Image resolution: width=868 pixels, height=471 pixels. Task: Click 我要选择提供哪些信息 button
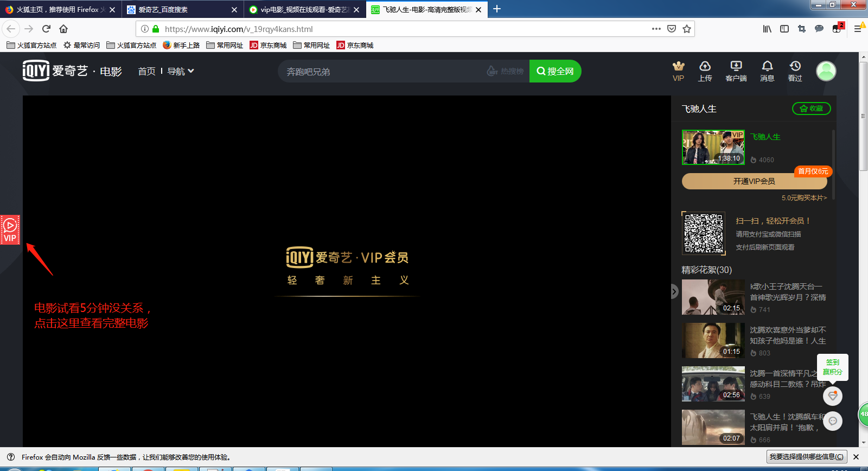pos(807,457)
